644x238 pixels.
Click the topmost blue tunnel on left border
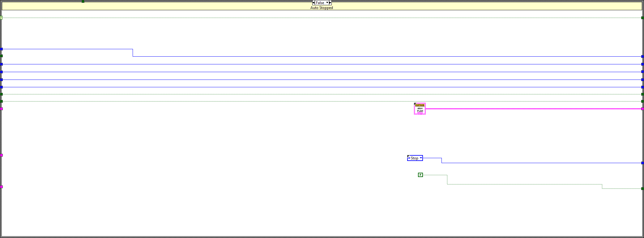point(2,49)
